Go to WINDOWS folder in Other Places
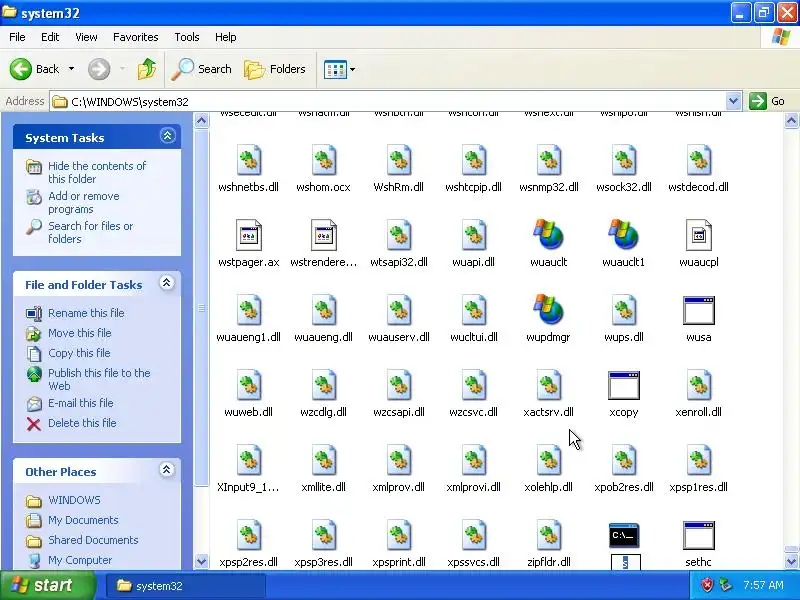Viewport: 800px width, 600px height. coord(74,500)
